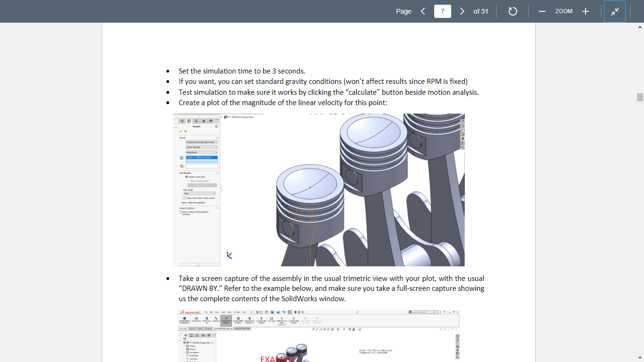Go to the next page
Viewport: 644px width, 362px height.
pyautogui.click(x=462, y=11)
